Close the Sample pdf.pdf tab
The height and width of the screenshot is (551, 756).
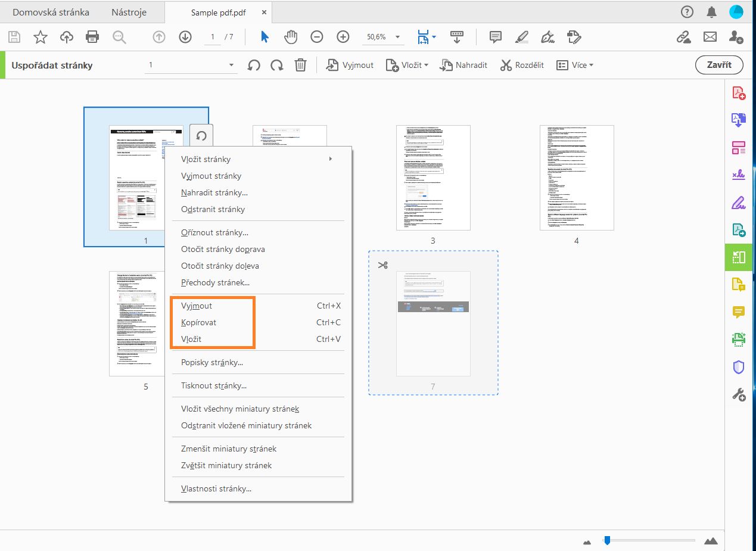coord(263,13)
